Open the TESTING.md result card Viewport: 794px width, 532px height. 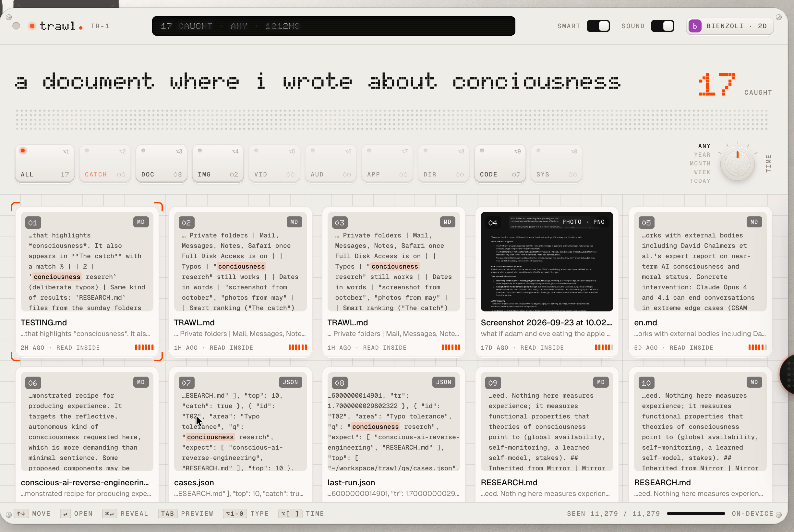click(87, 282)
